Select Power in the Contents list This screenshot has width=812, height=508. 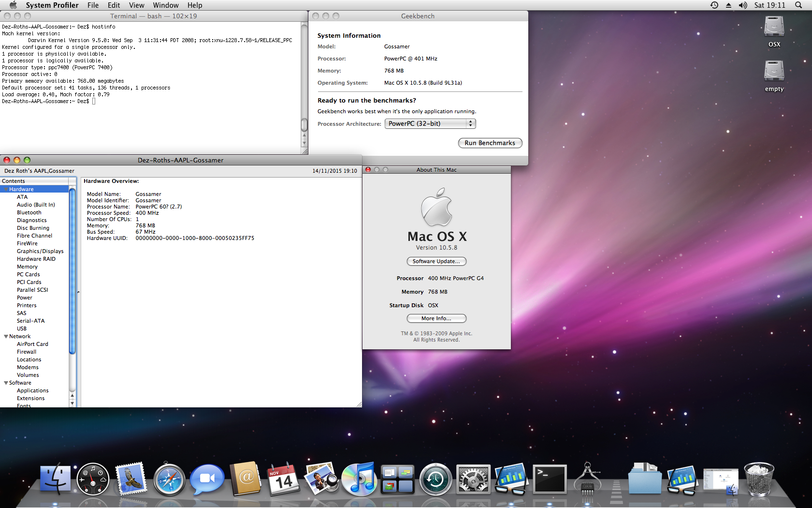(x=25, y=298)
